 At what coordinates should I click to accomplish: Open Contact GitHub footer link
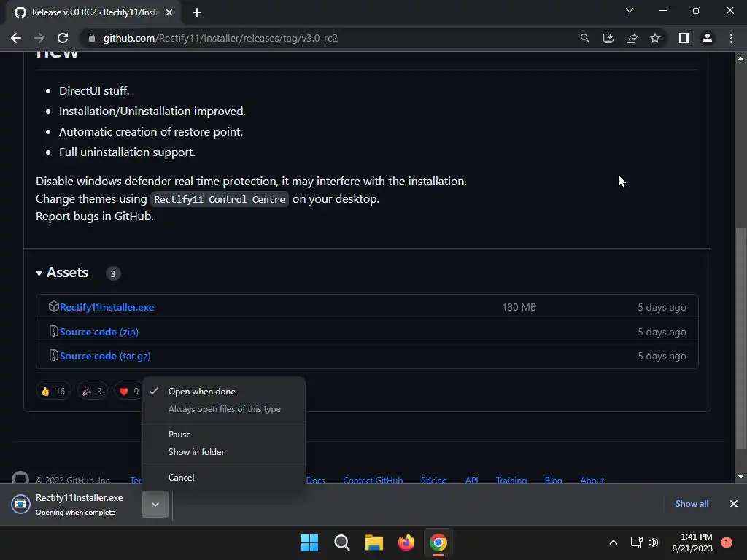click(x=373, y=480)
